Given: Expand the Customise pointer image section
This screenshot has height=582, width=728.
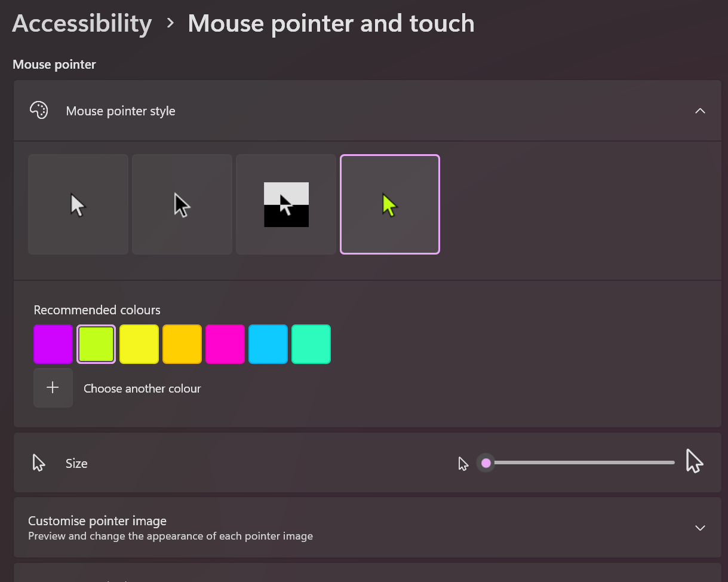Looking at the screenshot, I should point(700,528).
